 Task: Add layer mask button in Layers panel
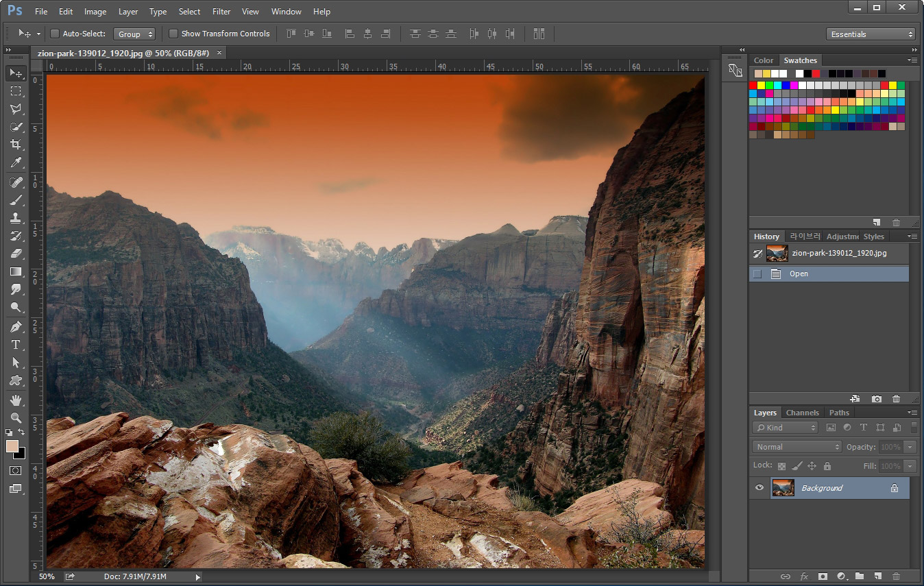coord(823,577)
